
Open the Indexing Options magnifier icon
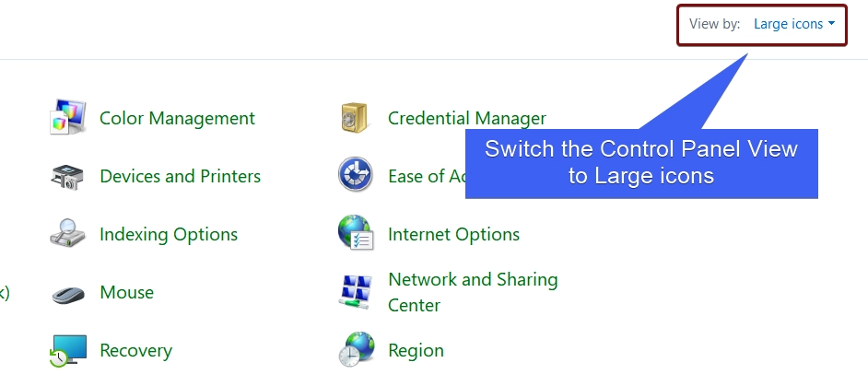[67, 233]
